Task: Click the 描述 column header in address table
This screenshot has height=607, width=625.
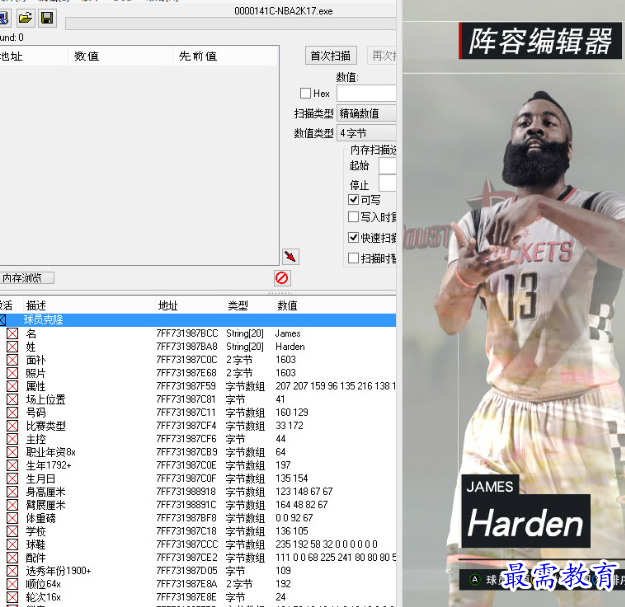Action: (x=88, y=306)
